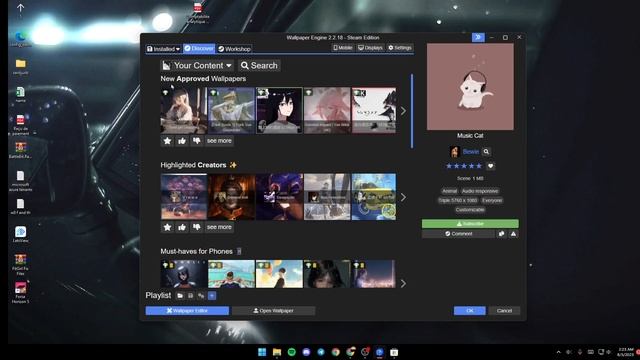
Task: Click the Customizable tag
Action: 470,210
